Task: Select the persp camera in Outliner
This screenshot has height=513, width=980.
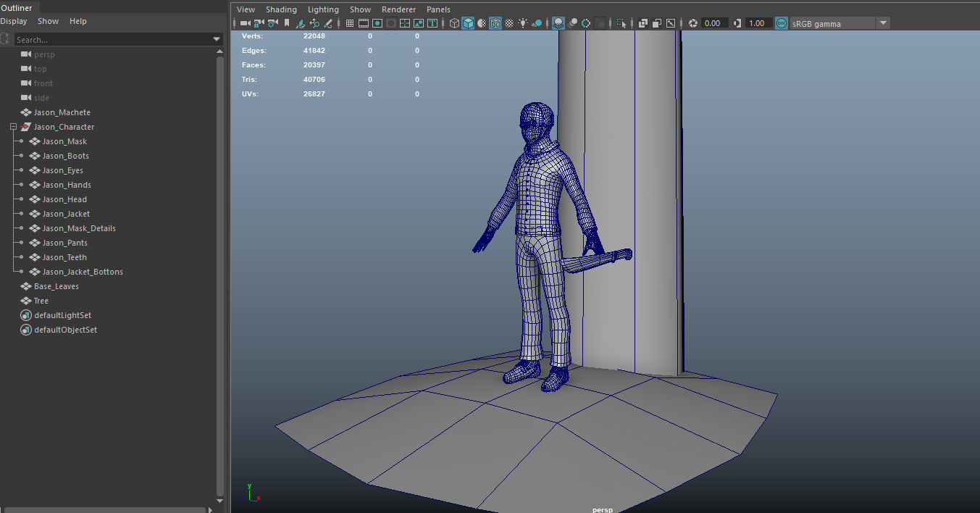Action: coord(44,54)
